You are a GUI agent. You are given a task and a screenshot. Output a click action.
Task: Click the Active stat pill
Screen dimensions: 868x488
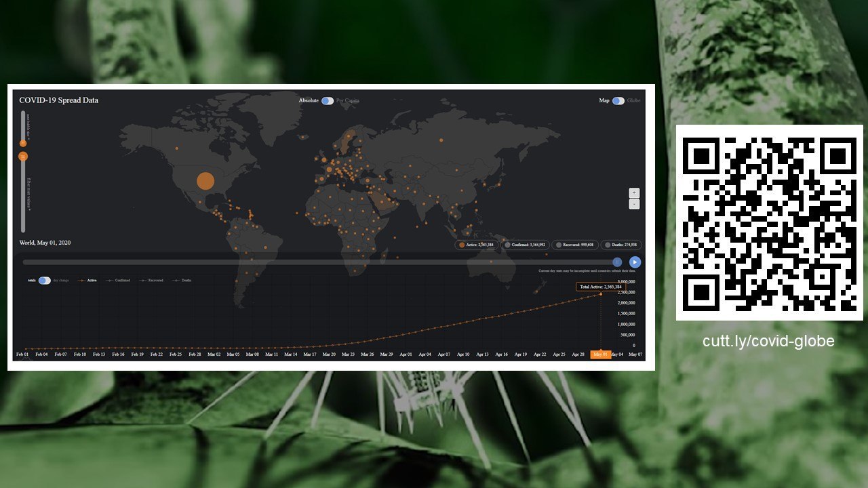(478, 245)
